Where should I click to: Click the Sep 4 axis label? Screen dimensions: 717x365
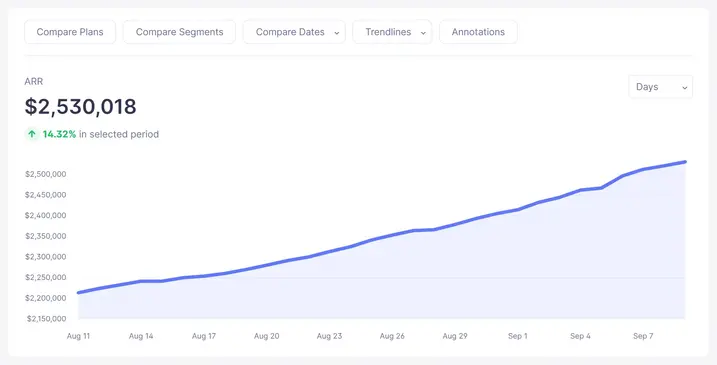pyautogui.click(x=580, y=336)
